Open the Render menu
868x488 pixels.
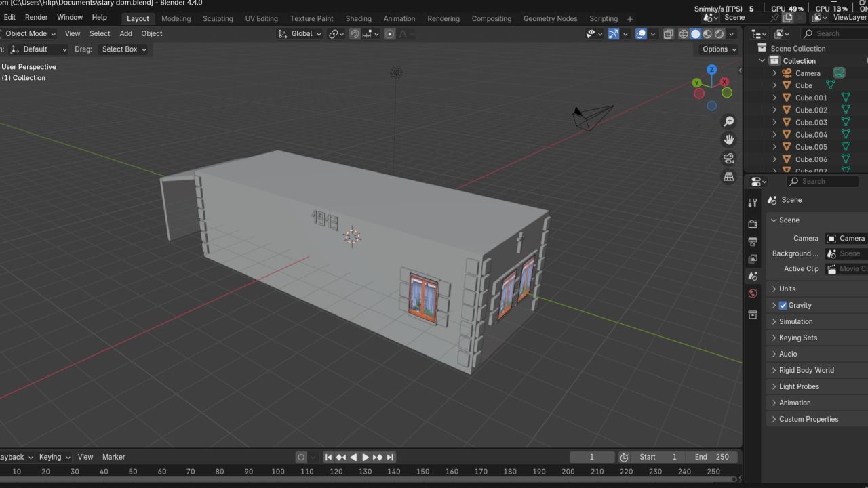(37, 17)
